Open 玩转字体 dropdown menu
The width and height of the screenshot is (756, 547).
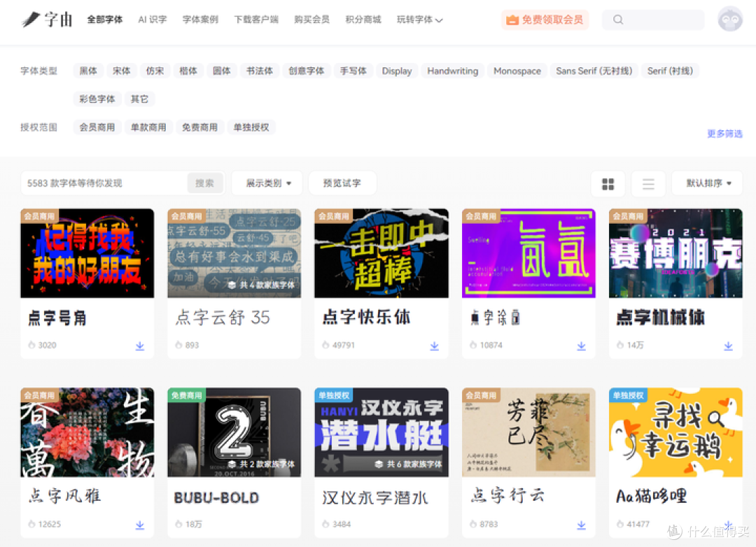pos(419,20)
